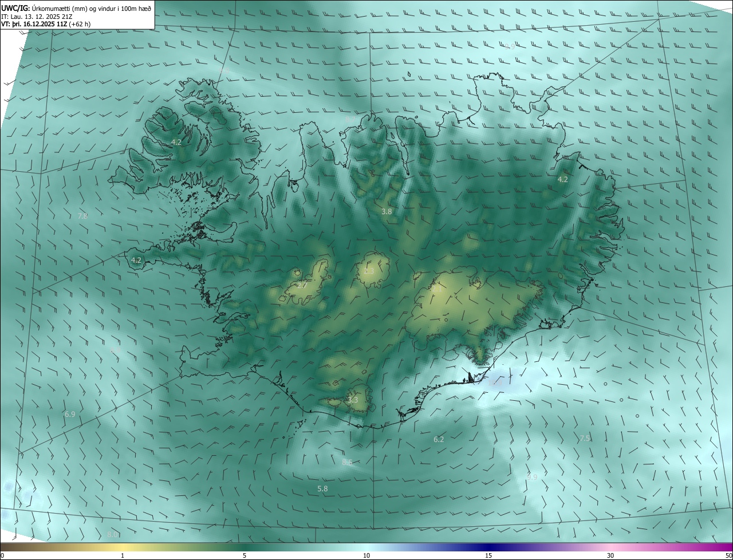Click the 4.2 value over the Westfjords peninsula
This screenshot has width=733, height=560.
176,142
